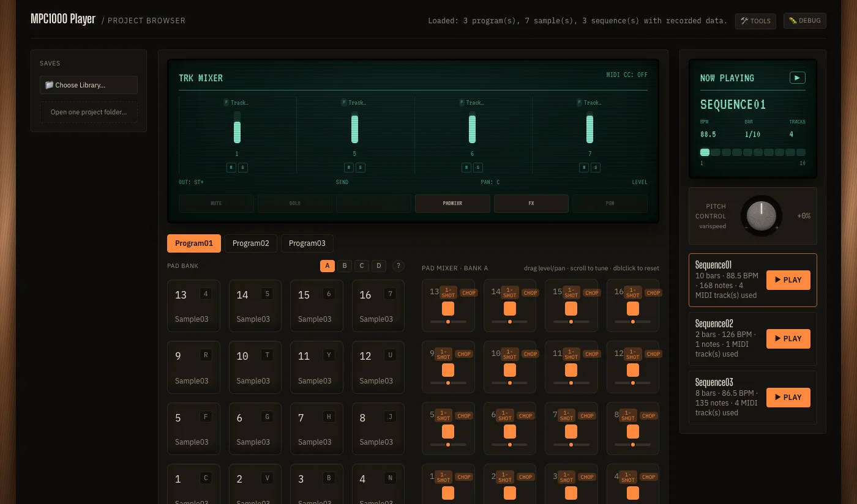Open the Debug panel button

point(804,21)
